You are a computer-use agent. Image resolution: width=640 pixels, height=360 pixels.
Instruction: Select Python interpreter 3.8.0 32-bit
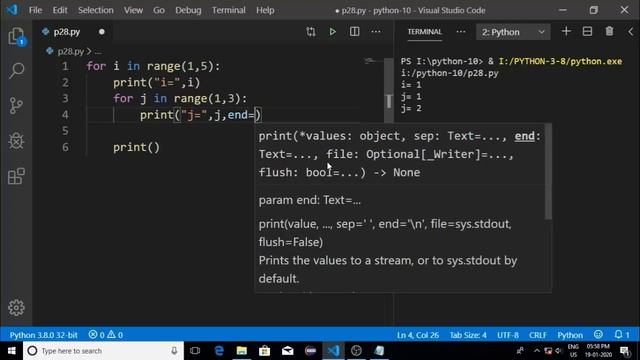(x=43, y=335)
